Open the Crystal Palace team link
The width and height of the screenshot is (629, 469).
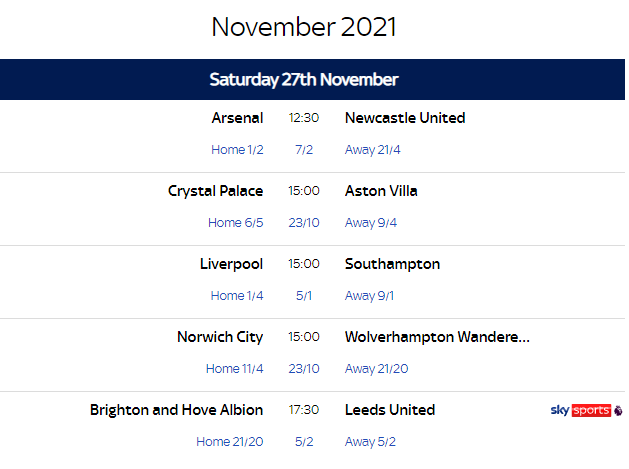[215, 191]
